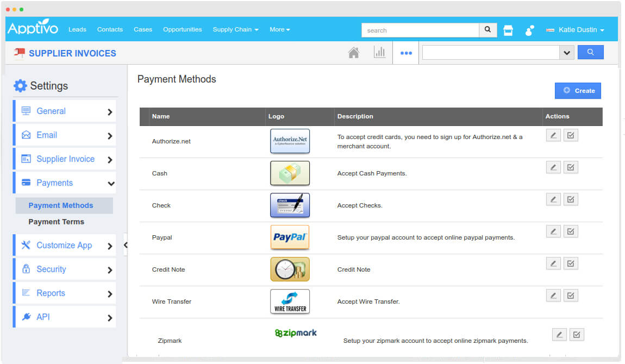Open the Contacts menu item
625x364 pixels.
pos(110,29)
